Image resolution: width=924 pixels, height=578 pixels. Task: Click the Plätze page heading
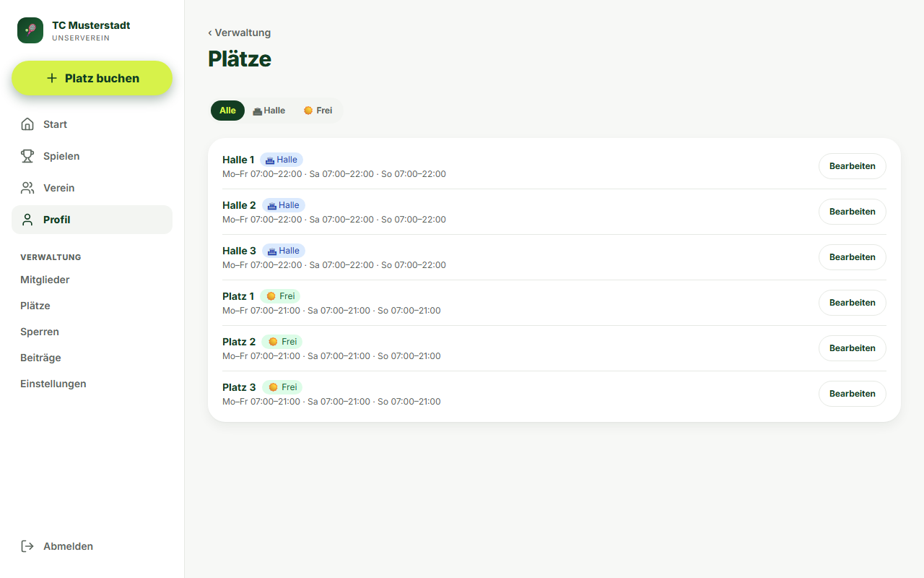coord(240,59)
